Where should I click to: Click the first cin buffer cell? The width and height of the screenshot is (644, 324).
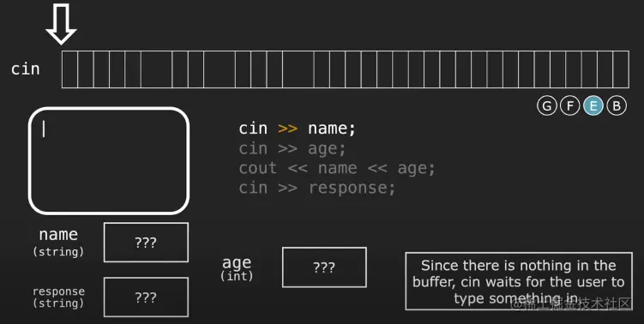pos(69,69)
